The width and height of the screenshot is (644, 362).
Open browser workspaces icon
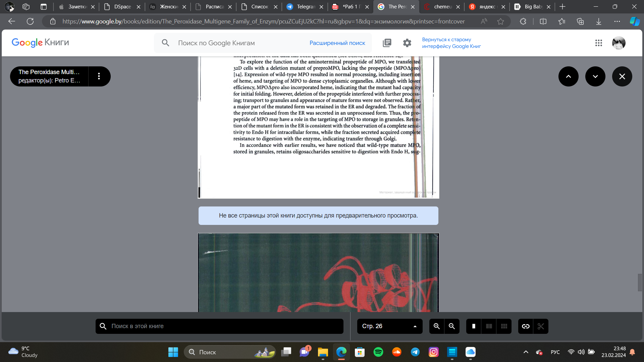click(26, 7)
